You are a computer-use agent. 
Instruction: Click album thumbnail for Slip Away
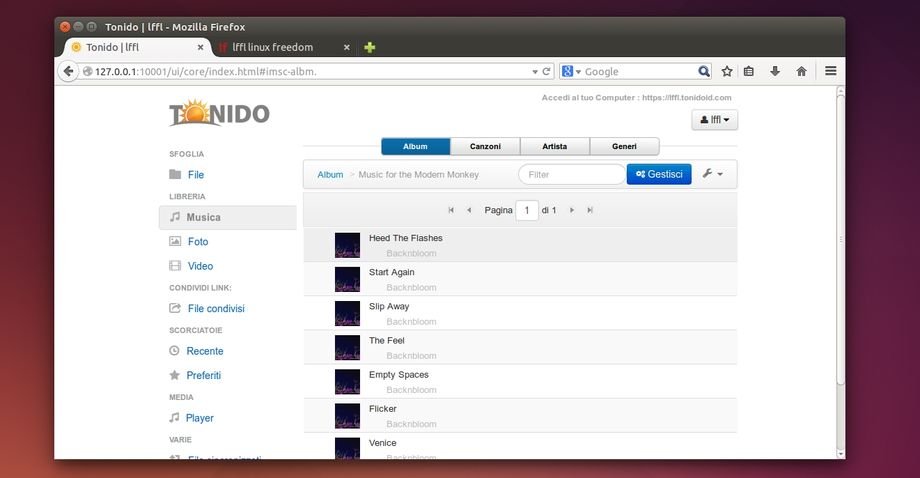click(347, 313)
